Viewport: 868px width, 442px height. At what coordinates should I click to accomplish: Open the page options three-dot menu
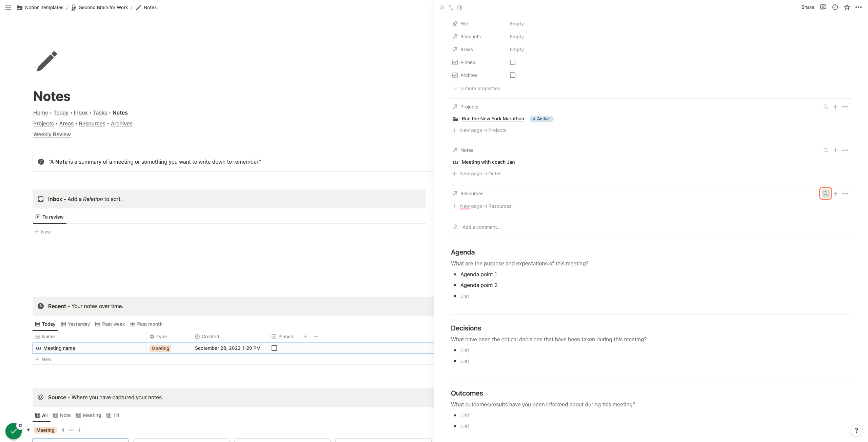click(859, 7)
